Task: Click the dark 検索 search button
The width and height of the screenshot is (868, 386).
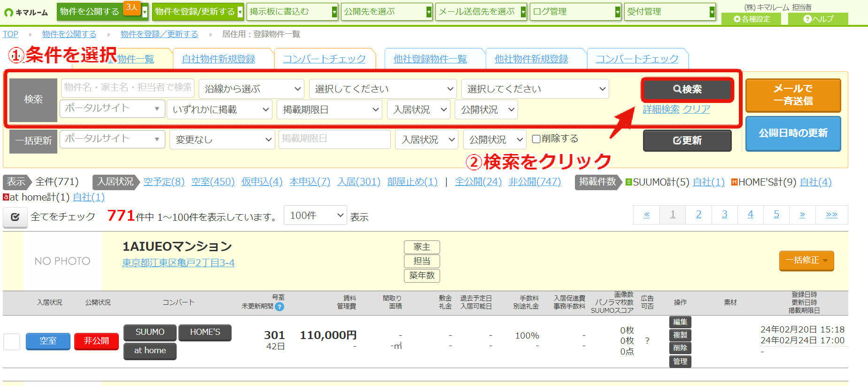Action: (x=687, y=89)
